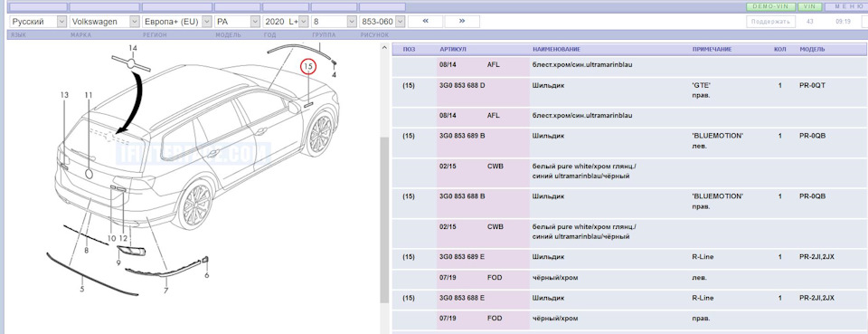The width and height of the screenshot is (868, 334).
Task: Select callout number 7 in the diagram
Action: coord(166,291)
